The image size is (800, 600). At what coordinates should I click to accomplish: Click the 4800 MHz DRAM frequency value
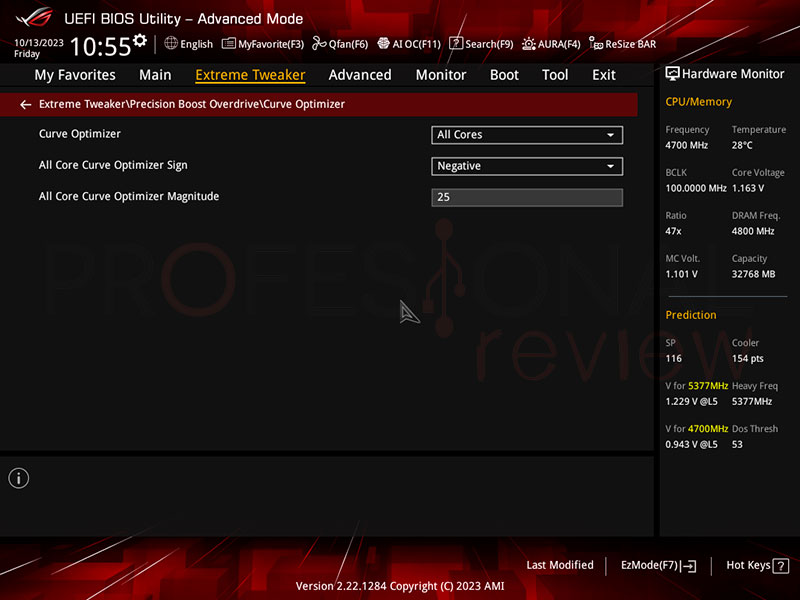[753, 231]
